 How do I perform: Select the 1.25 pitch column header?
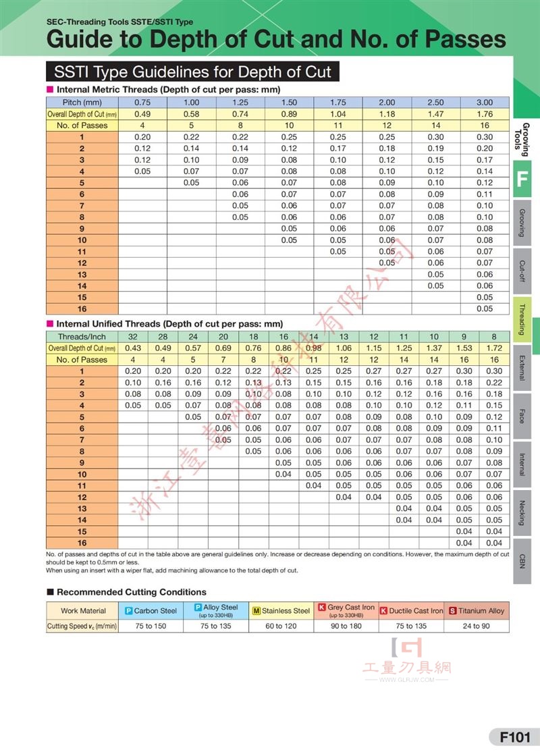coord(240,102)
